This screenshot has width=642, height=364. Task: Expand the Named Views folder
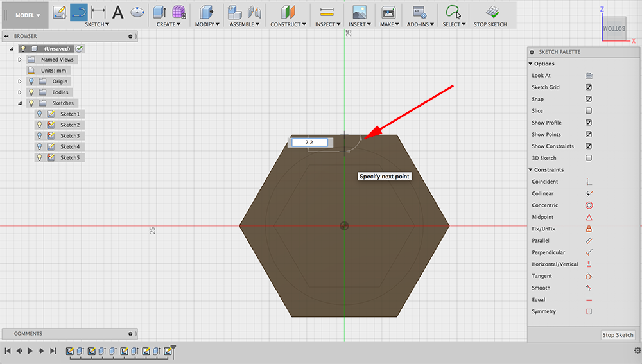click(x=20, y=59)
